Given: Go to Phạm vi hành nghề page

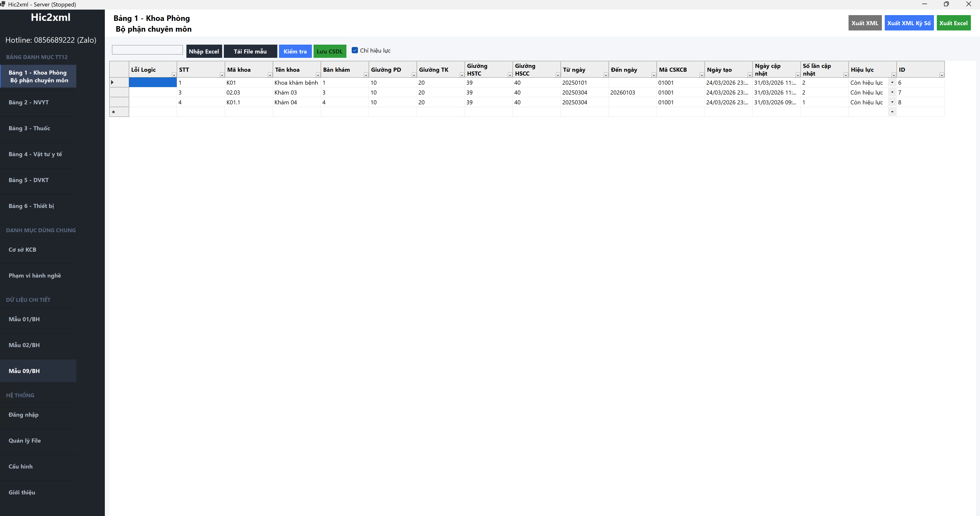Looking at the screenshot, I should click(x=38, y=275).
